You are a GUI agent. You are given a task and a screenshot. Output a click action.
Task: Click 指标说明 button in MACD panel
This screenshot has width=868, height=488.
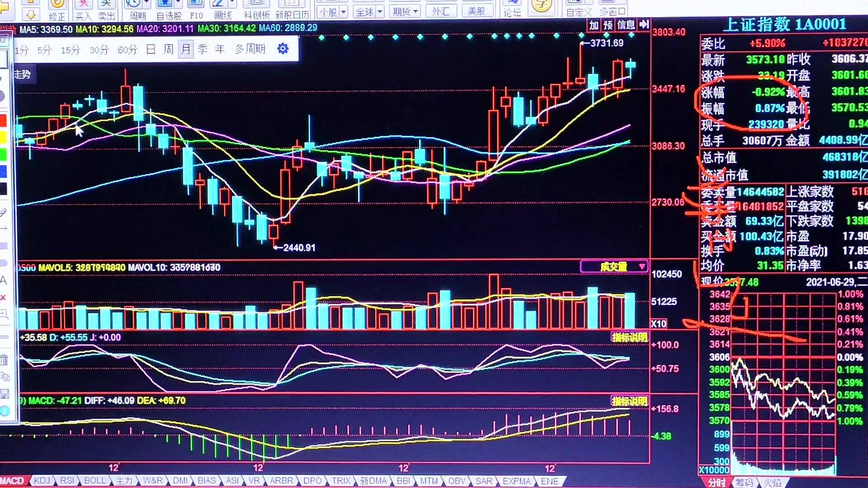click(629, 401)
